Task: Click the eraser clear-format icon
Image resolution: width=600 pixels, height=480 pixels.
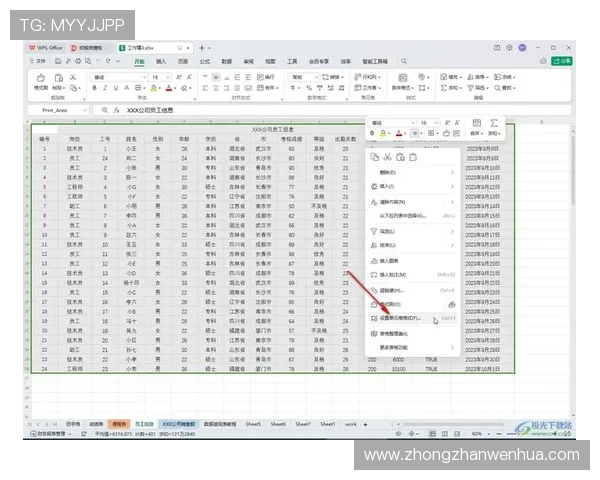Action: [185, 88]
